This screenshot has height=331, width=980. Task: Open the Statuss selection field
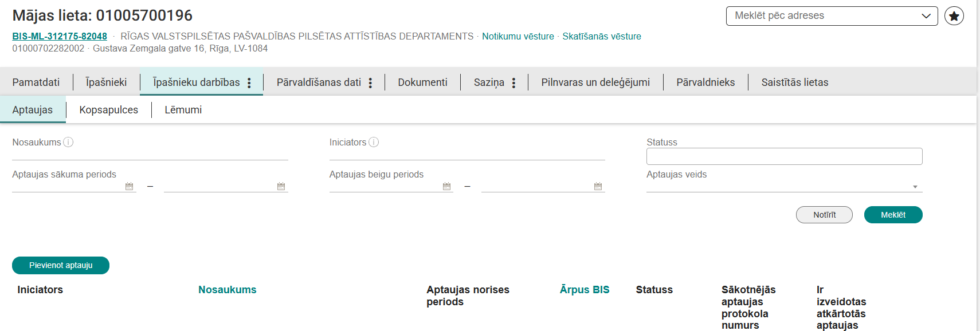[784, 156]
